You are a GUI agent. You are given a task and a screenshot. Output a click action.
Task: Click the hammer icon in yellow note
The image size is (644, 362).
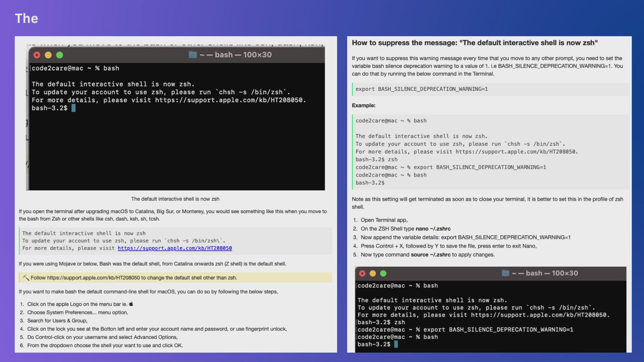point(25,278)
